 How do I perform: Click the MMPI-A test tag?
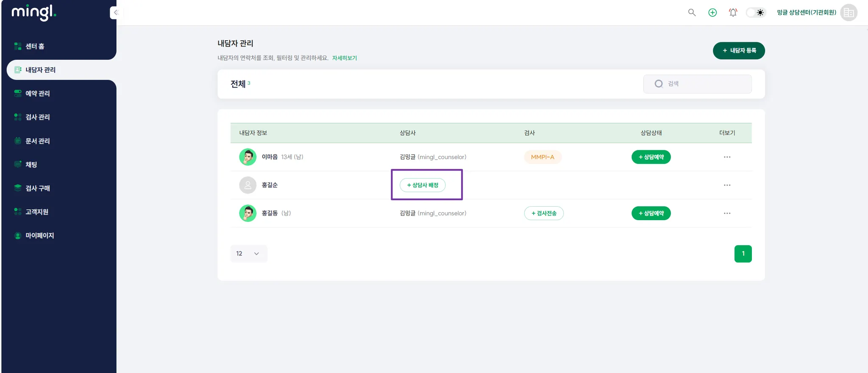coord(542,157)
